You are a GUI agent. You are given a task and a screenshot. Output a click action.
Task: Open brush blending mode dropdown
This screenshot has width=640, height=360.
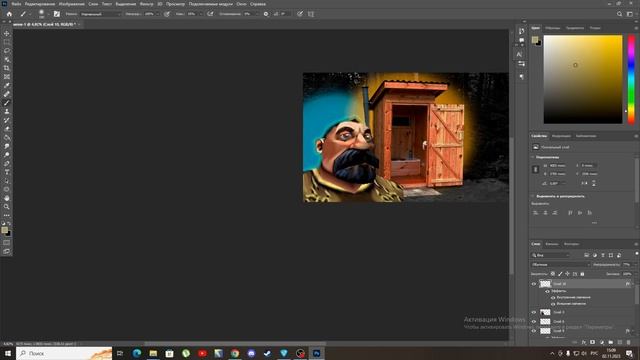(100, 14)
